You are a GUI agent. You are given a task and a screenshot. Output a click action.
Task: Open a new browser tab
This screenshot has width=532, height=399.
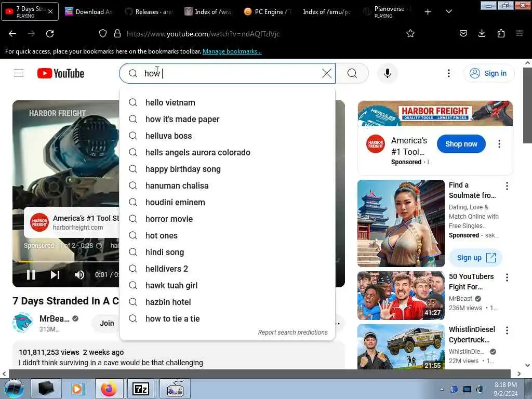coord(428,12)
